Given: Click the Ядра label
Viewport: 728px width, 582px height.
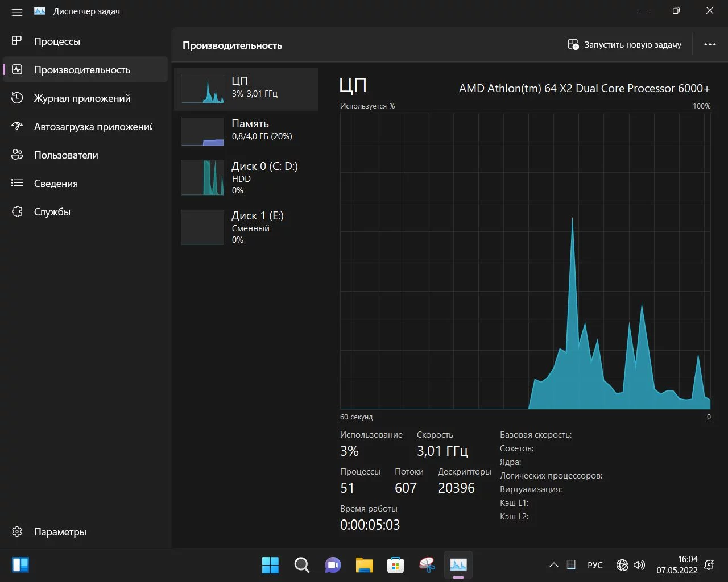Looking at the screenshot, I should pos(510,462).
